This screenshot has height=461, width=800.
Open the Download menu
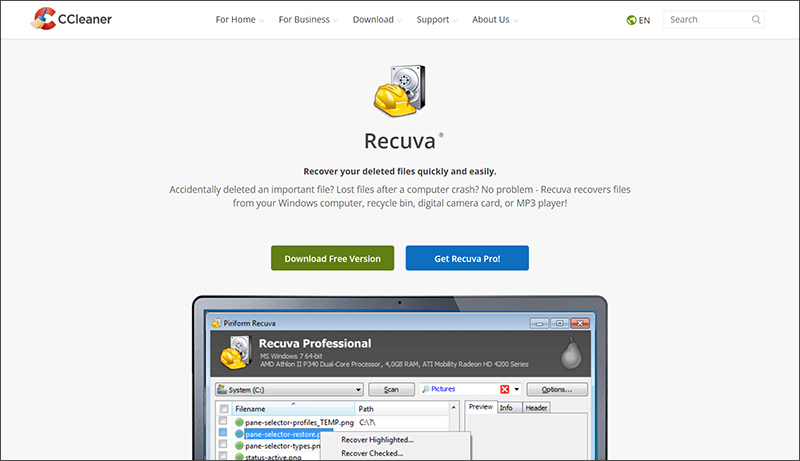[378, 19]
